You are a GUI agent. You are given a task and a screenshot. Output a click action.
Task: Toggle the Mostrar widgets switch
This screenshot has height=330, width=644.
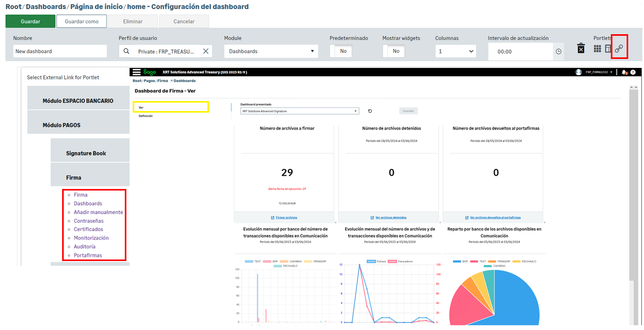click(393, 51)
